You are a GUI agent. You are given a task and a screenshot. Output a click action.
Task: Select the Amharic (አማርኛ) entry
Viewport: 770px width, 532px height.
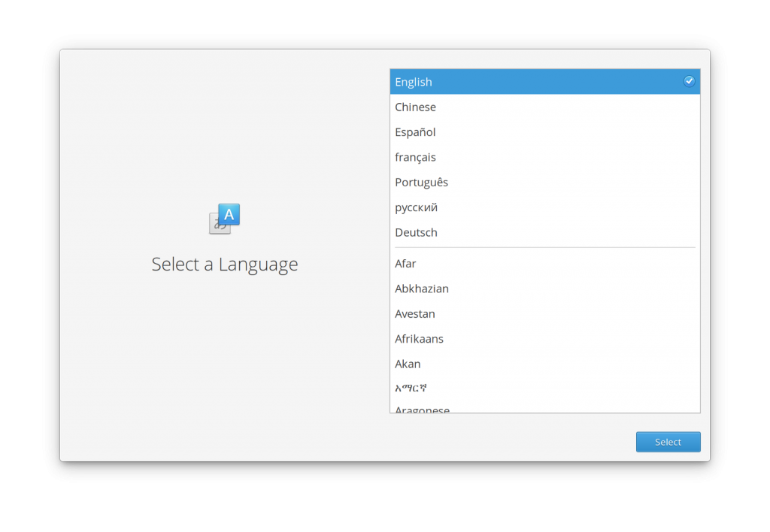[x=412, y=388]
